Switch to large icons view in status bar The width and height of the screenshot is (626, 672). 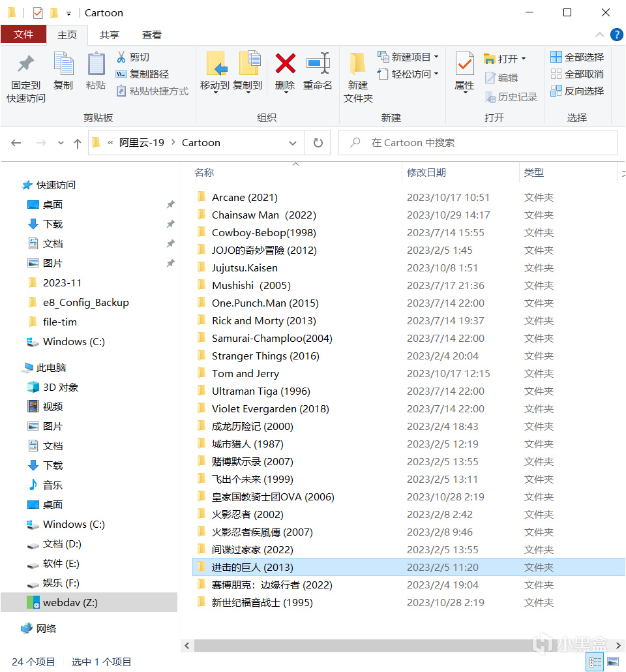pos(613,662)
